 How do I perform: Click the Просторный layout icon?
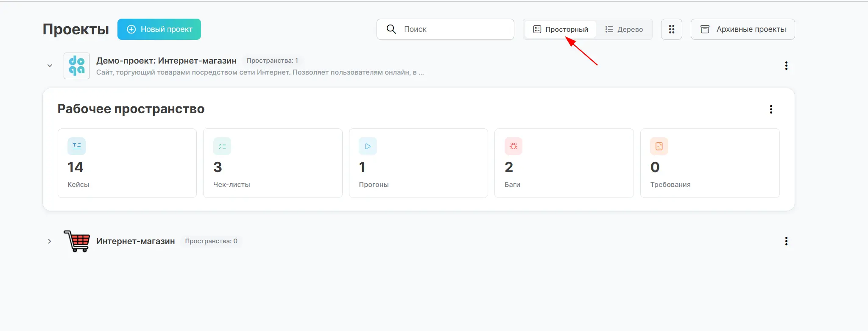[537, 29]
